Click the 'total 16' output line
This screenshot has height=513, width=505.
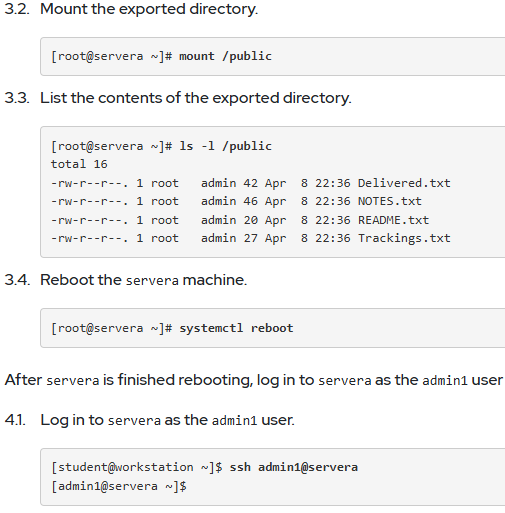(x=79, y=164)
